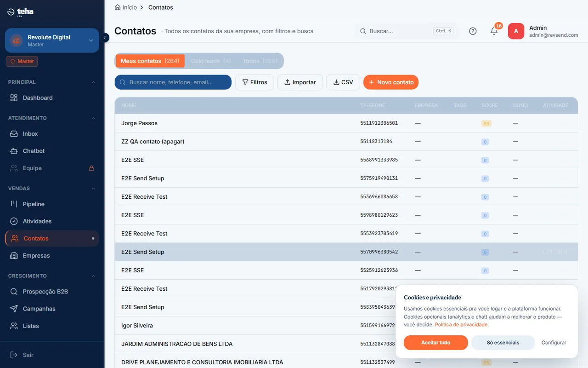
Task: Click the Contatos people icon in sidebar
Action: 15,238
